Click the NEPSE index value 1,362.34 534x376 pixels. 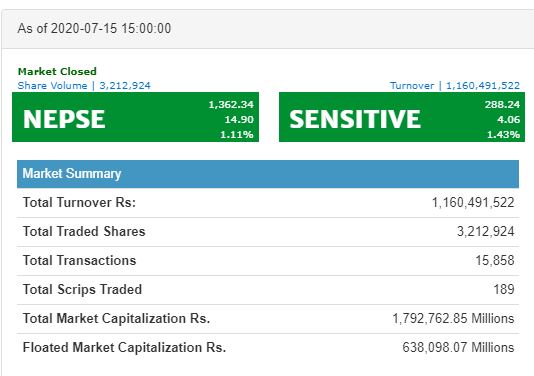pyautogui.click(x=231, y=104)
